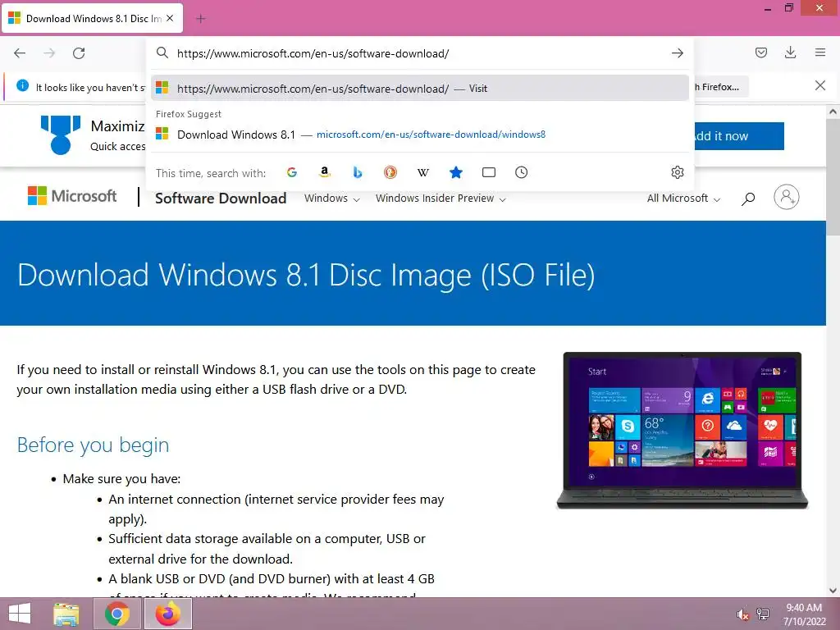Click the Download Windows 8.1 Disc Image heading

click(306, 275)
